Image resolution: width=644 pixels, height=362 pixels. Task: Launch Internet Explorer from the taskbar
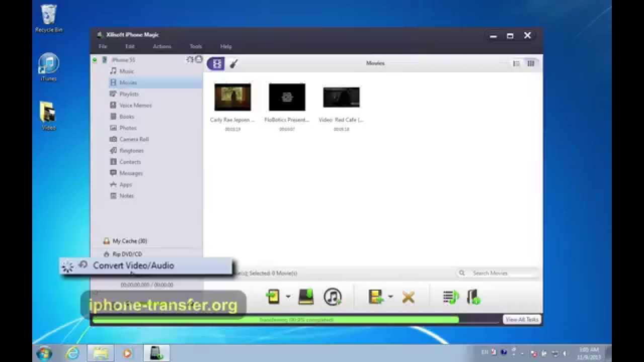click(73, 353)
